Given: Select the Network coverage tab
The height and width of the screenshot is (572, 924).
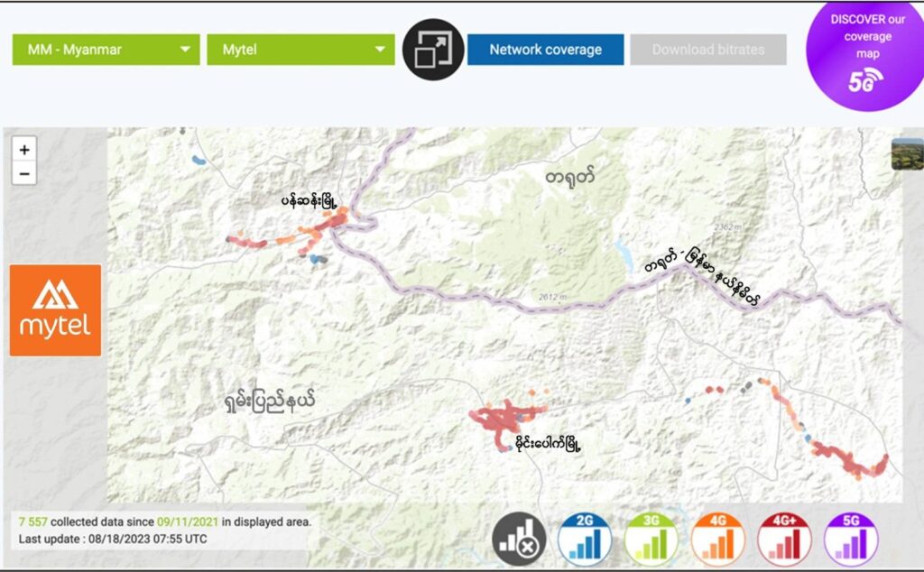Looking at the screenshot, I should click(545, 50).
